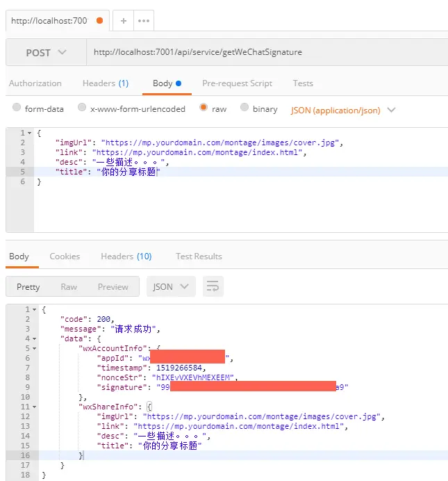Click line number 16 in response gutter
Viewport: 448px width, 481px height.
(x=25, y=455)
